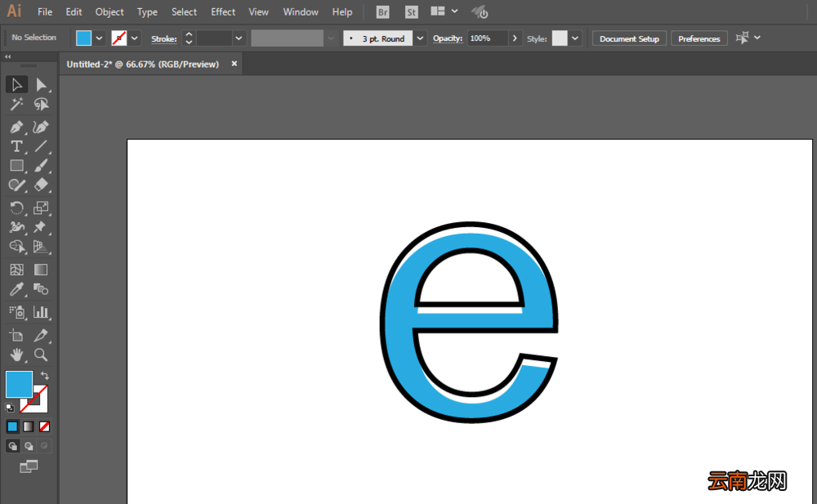Switch to the Untitled-2 document tab
The width and height of the screenshot is (817, 504).
pos(143,64)
